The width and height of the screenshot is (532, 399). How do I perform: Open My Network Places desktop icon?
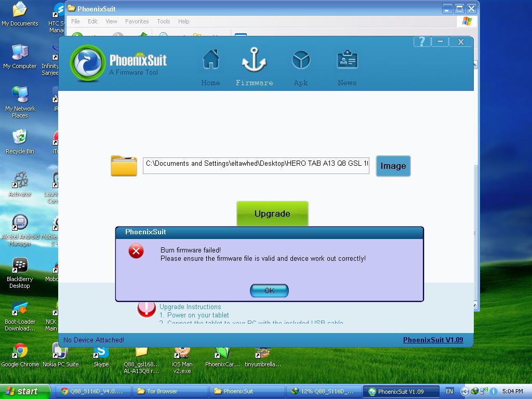pos(20,102)
